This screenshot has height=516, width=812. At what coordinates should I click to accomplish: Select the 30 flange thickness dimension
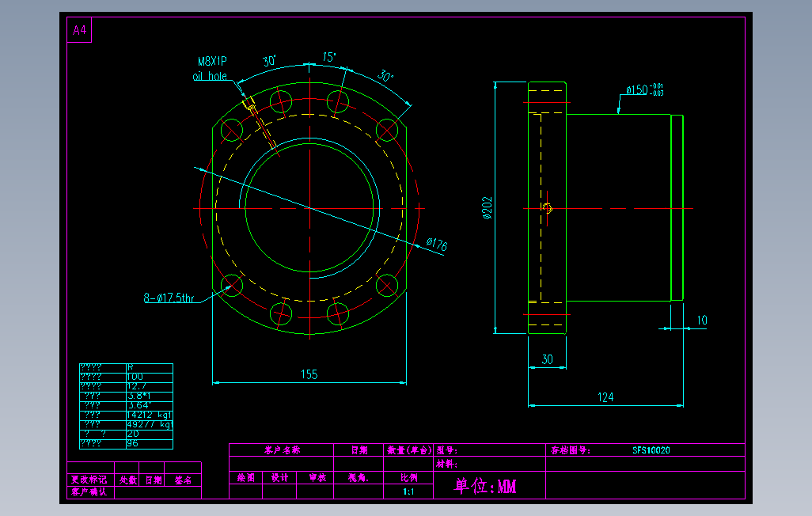[548, 359]
